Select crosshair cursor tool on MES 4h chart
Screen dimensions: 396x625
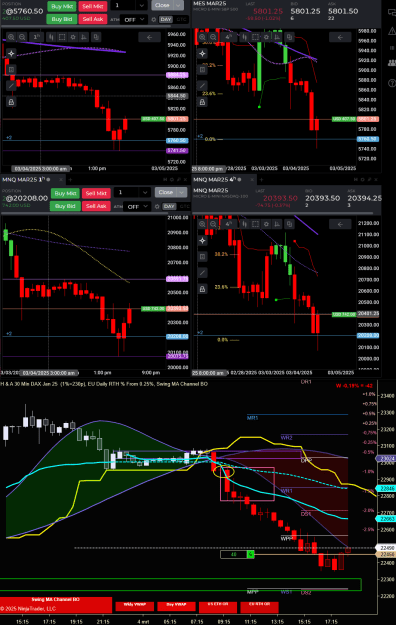203,53
